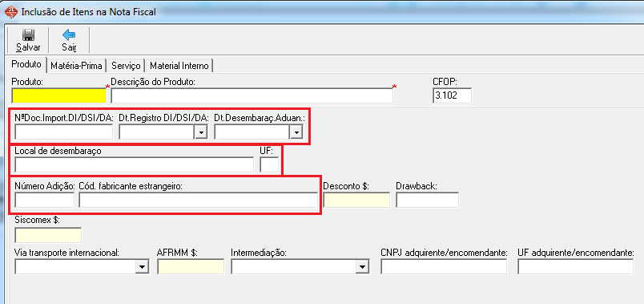Click the Siscomex $ field
Viewport: 644px width, 304px height.
(x=48, y=236)
